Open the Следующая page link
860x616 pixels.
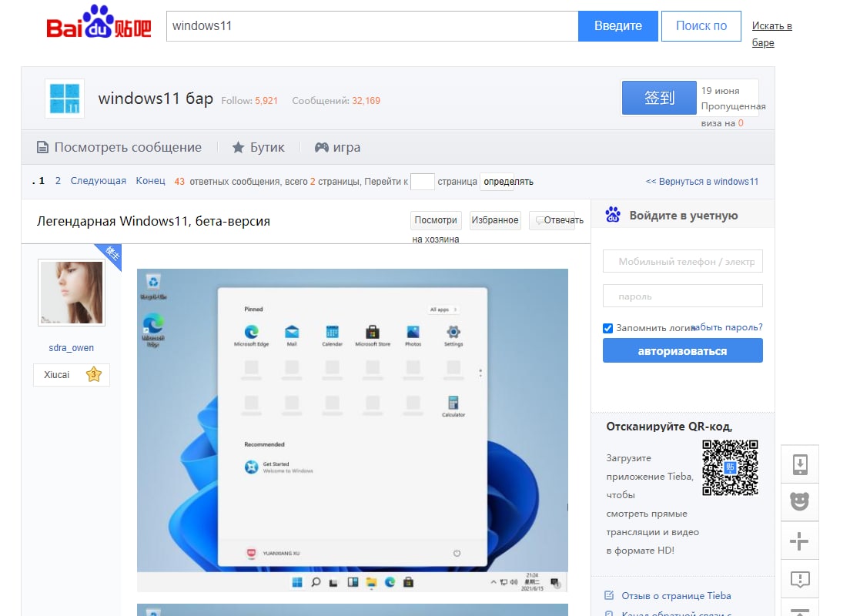click(x=99, y=181)
